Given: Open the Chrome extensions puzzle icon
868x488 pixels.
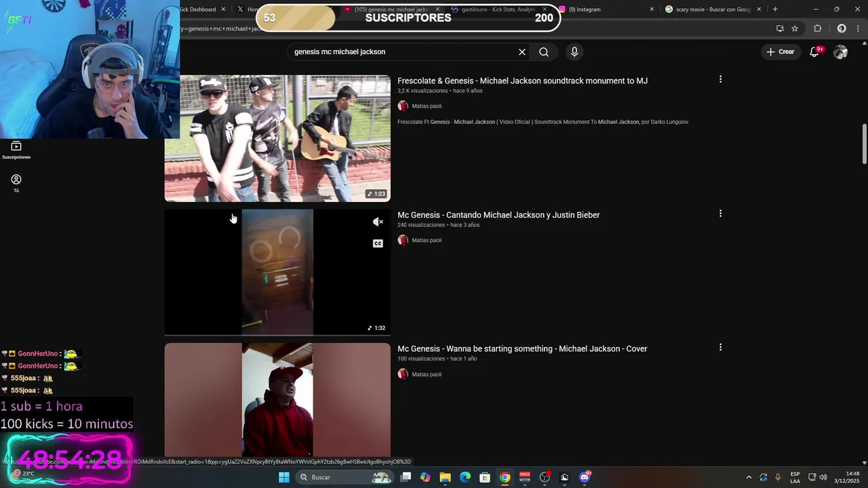Looking at the screenshot, I should (x=817, y=28).
